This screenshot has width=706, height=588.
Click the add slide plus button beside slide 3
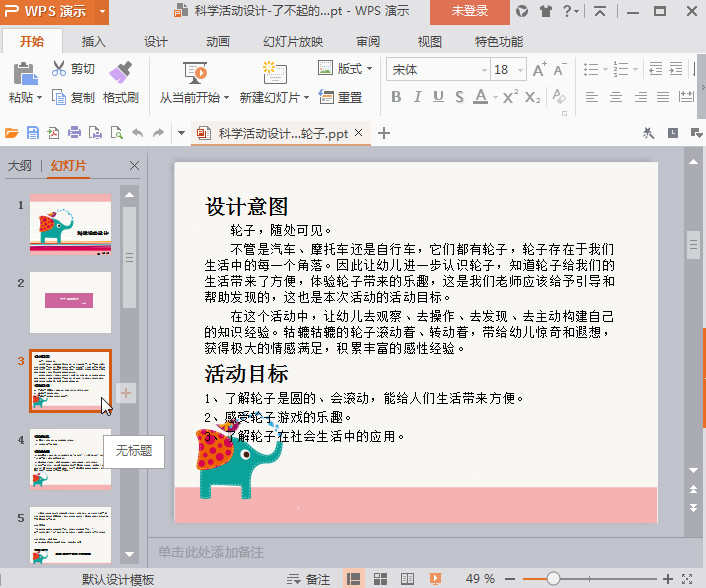[126, 393]
